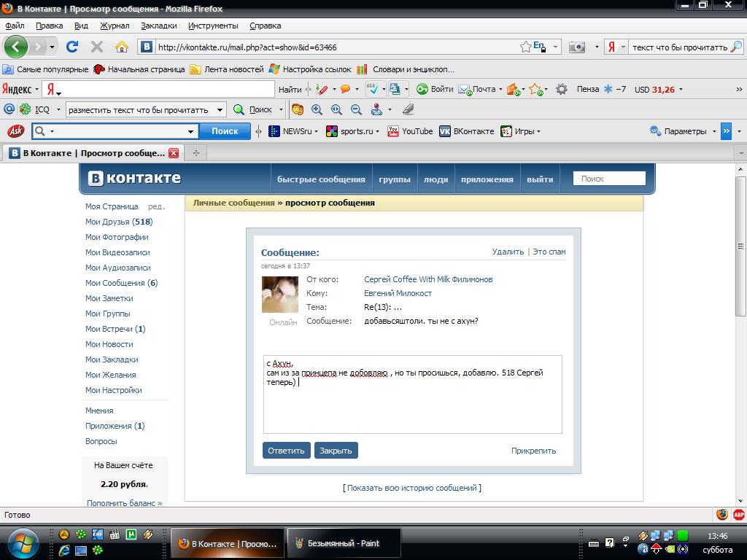Click the ICQ toolbar highlighter pen icon
747x560 pixels.
click(408, 109)
